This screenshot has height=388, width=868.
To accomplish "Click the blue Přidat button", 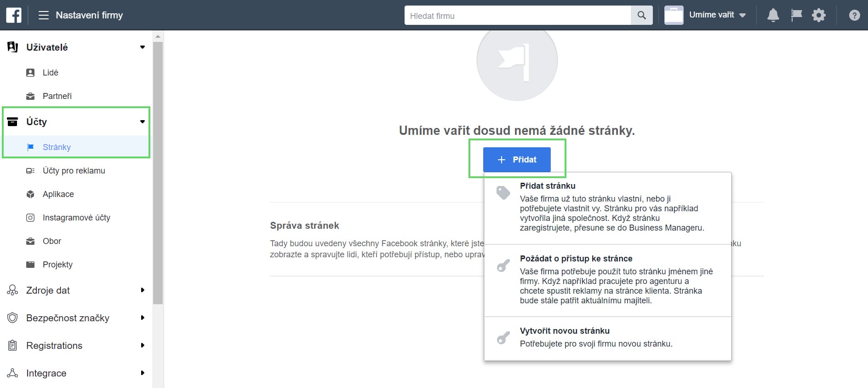I will (x=517, y=160).
